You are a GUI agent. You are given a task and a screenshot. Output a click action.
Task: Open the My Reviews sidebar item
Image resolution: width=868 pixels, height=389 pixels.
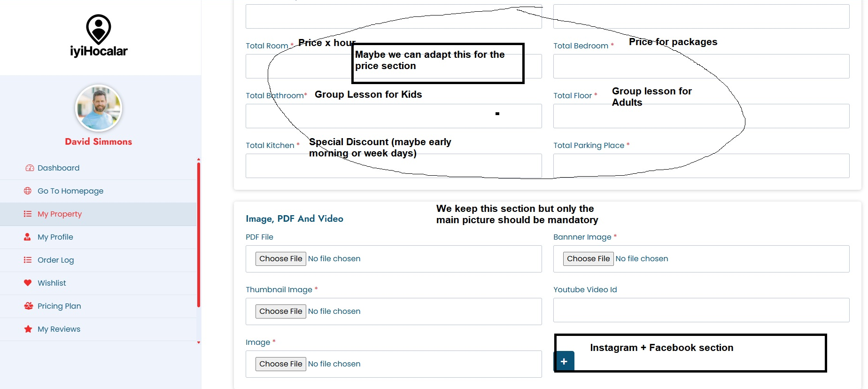tap(59, 329)
